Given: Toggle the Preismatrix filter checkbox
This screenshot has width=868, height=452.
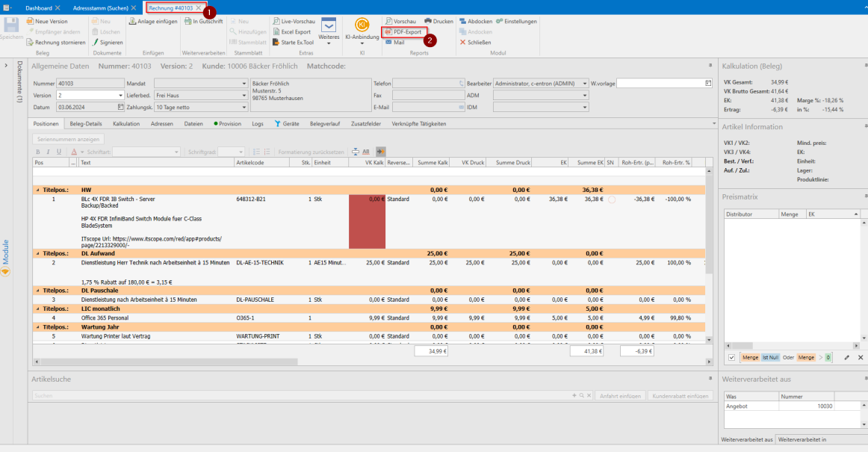Looking at the screenshot, I should tap(731, 358).
